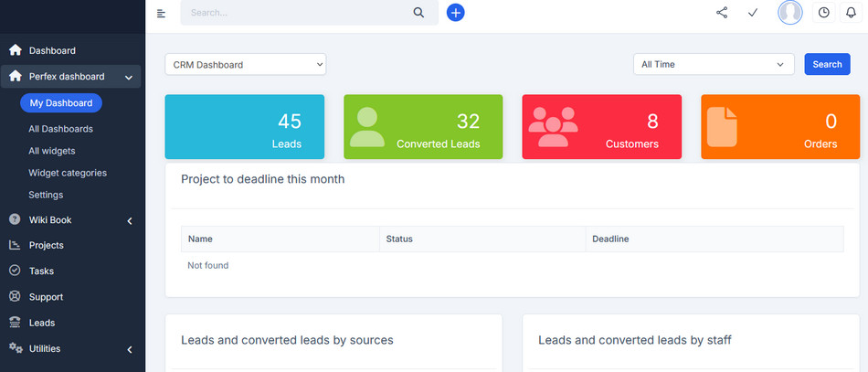This screenshot has height=372, width=868.
Task: Click the document icon on Orders card
Action: 722,127
